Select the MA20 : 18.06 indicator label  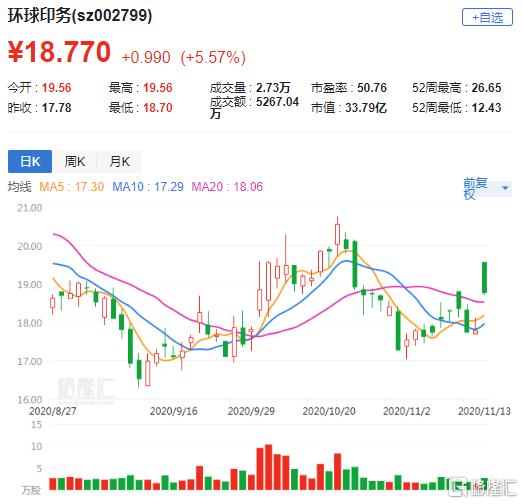227,187
